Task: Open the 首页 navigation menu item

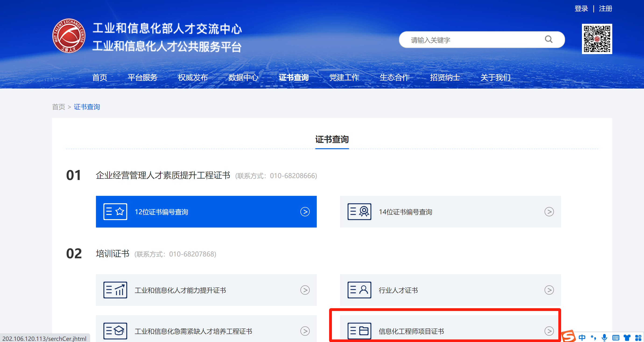Action: 99,77
